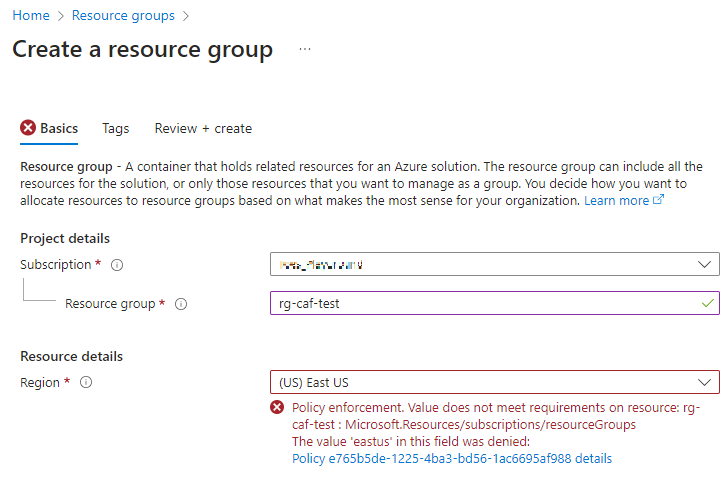Click the external link icon beside Learn more
Screen dimensions: 726x481
coord(658,200)
